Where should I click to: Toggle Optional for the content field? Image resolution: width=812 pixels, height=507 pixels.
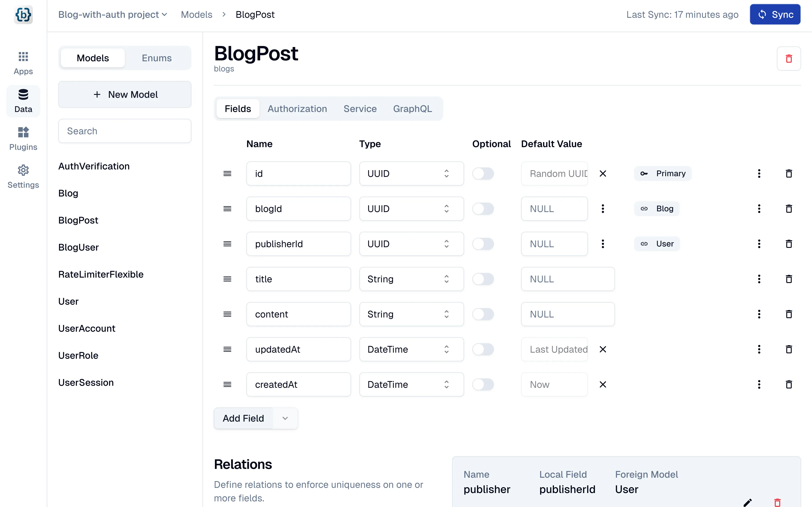click(483, 314)
